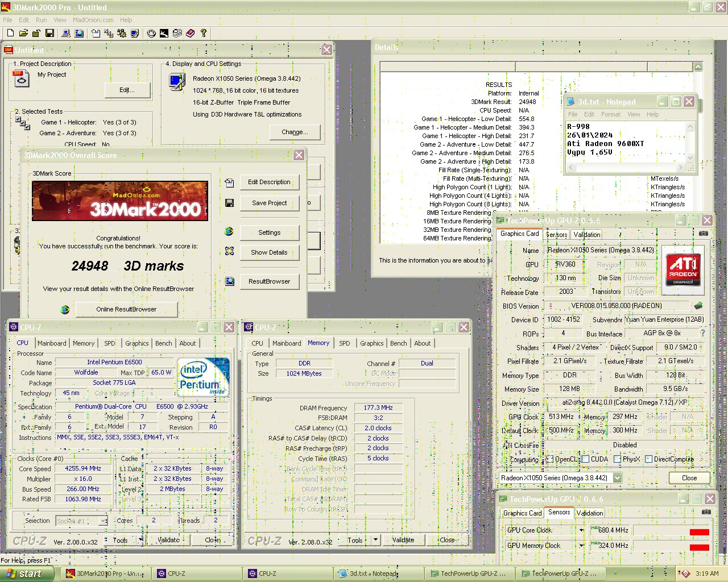Open Tools dropdown arrow in CPU-Z Memory window
This screenshot has width=728, height=582.
(375, 540)
